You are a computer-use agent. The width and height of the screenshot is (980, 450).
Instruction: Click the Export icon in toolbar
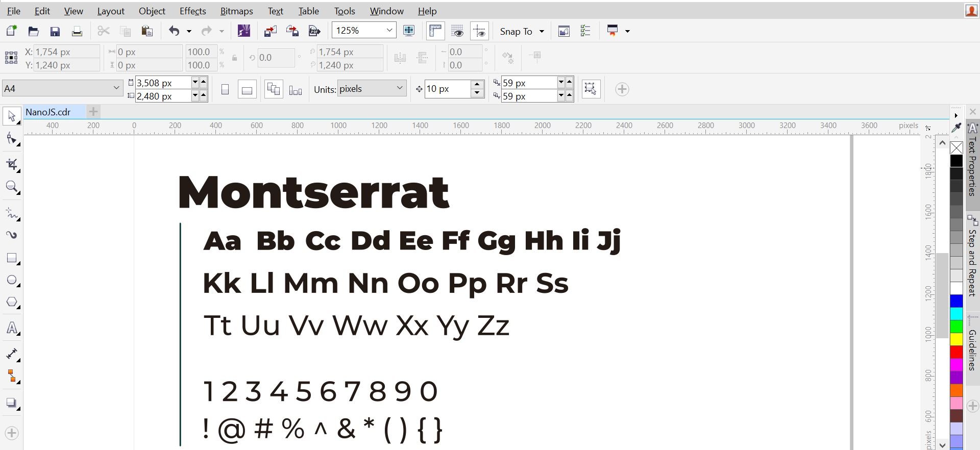pos(292,31)
